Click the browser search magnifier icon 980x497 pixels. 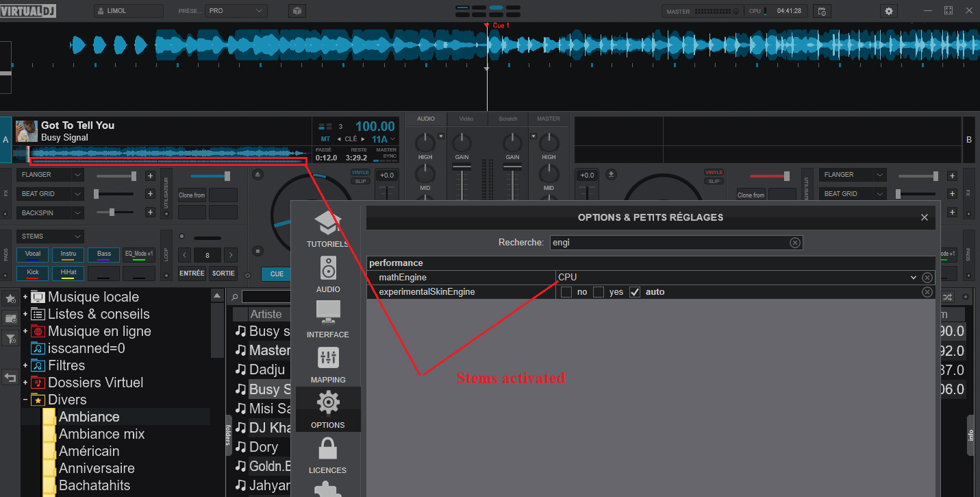[x=234, y=297]
